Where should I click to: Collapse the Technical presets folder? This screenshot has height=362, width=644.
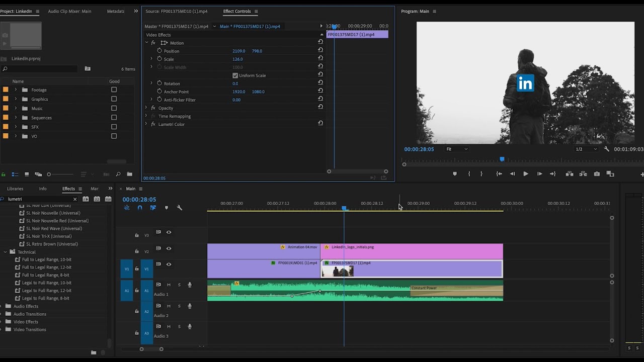(6, 252)
